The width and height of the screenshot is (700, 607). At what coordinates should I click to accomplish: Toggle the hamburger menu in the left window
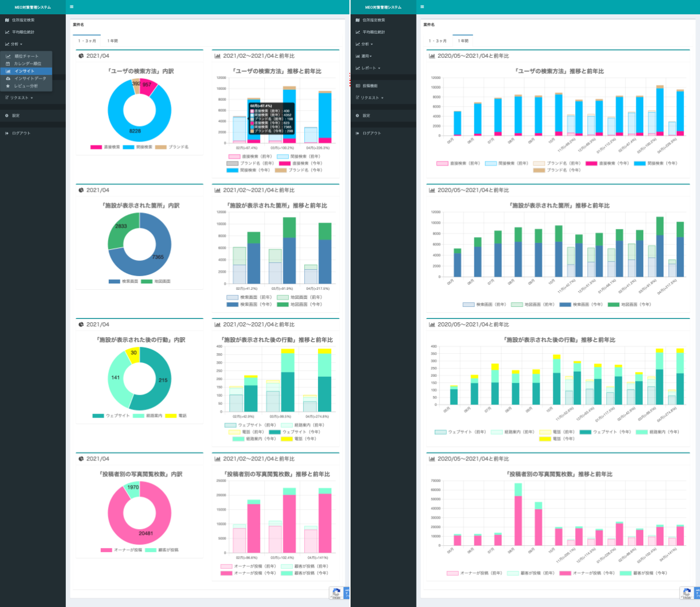pyautogui.click(x=72, y=7)
